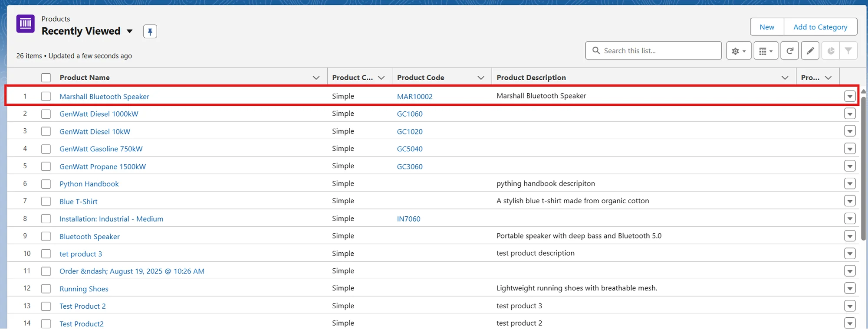Sort by the Product Name column header

pos(85,78)
